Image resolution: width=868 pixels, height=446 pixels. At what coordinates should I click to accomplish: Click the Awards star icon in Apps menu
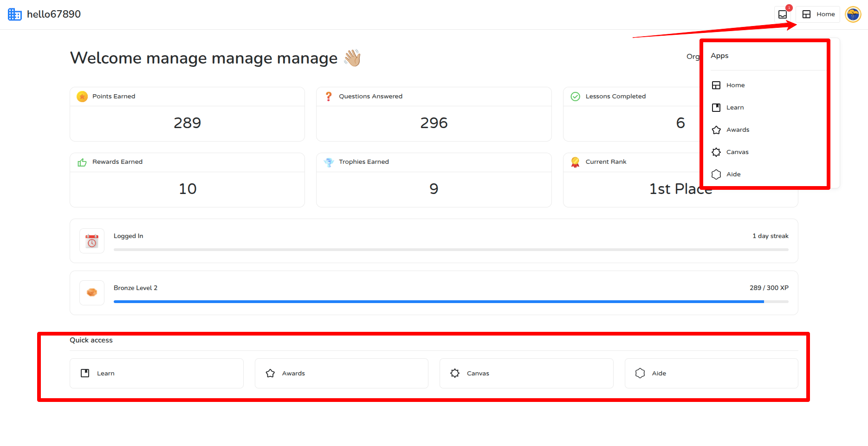[716, 130]
